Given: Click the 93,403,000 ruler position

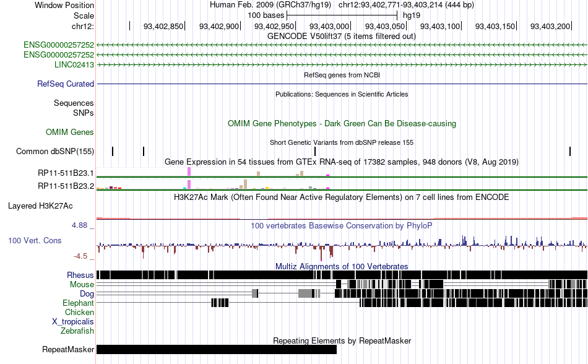Looking at the screenshot, I should (329, 26).
